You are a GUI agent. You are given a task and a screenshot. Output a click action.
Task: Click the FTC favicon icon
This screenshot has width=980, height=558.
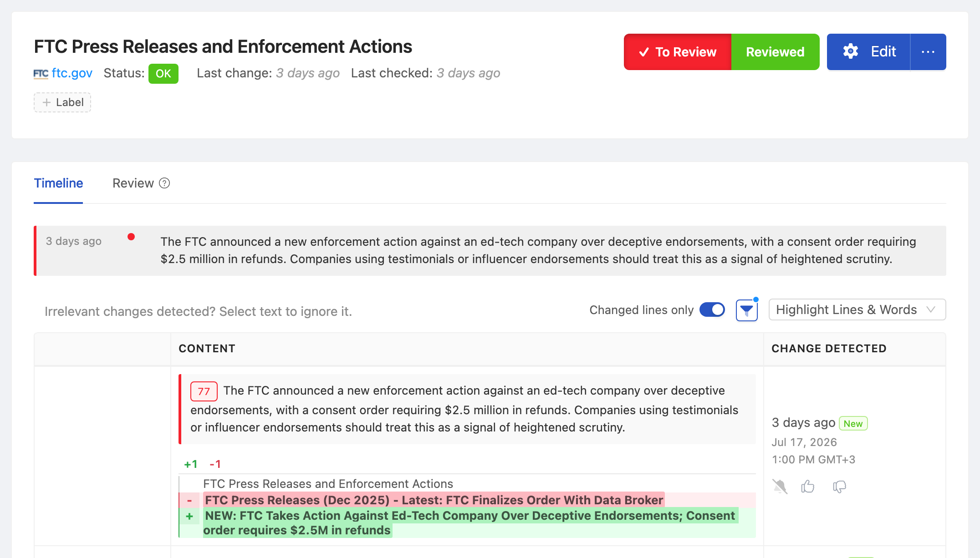click(41, 73)
